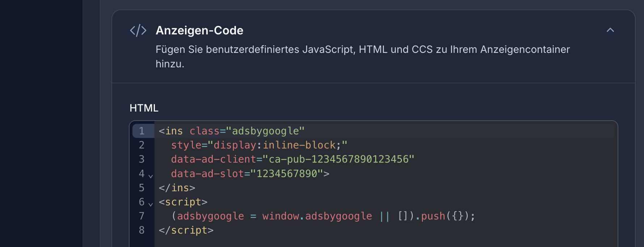
Task: Click the code brackets icon beside Anzeigen-Code
Action: [x=139, y=30]
